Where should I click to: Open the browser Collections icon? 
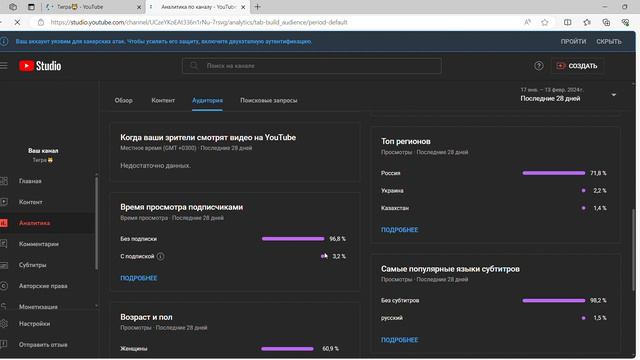pos(606,22)
